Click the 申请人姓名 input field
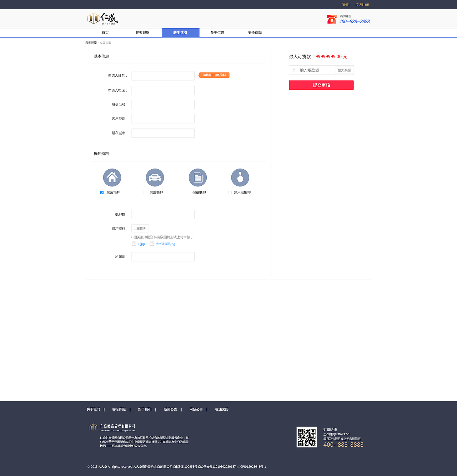Screen dimensions: 457x476 [163, 76]
